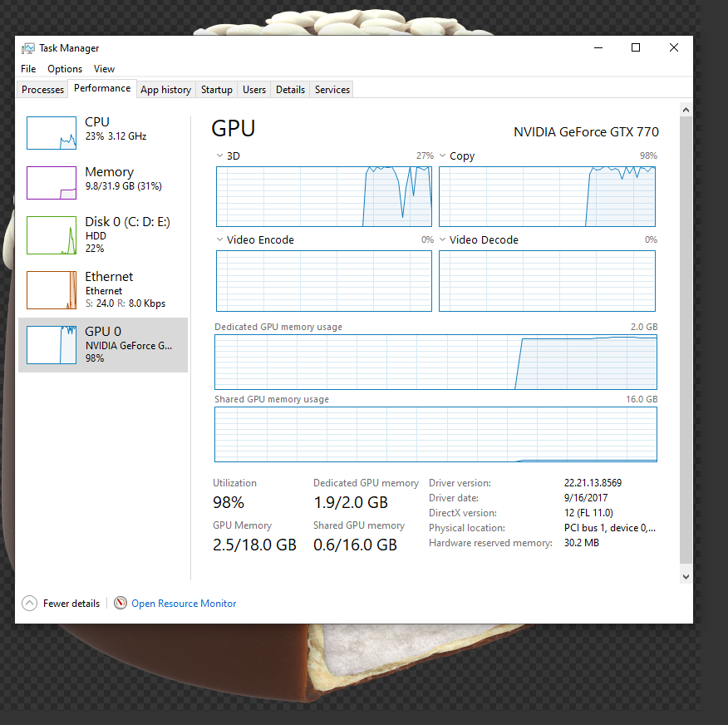Select the Disk 0 mini graph thumbnail

[x=52, y=235]
